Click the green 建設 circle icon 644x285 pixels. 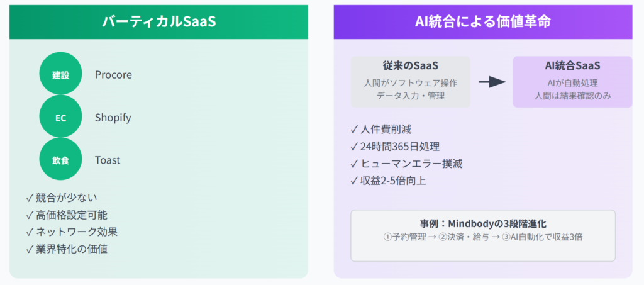coord(61,75)
